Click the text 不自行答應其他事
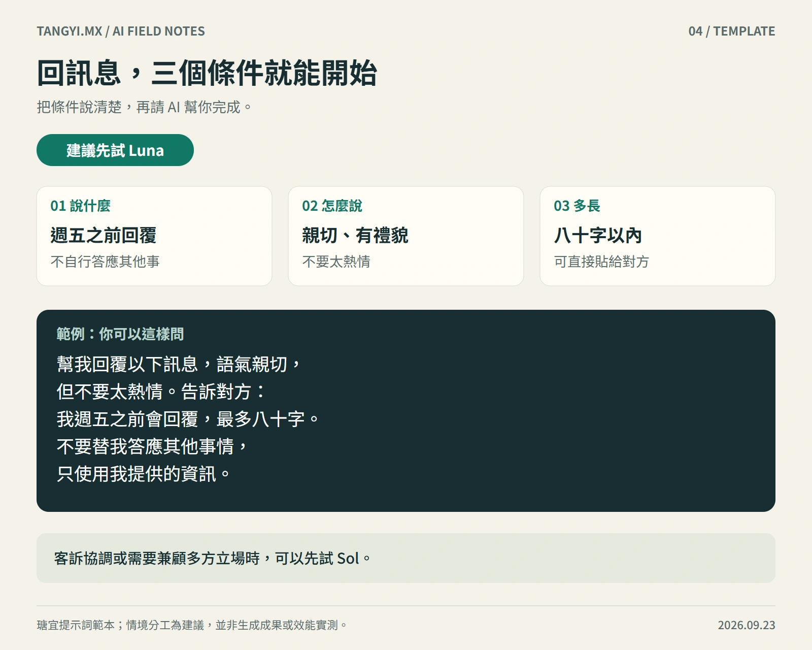 pyautogui.click(x=105, y=262)
